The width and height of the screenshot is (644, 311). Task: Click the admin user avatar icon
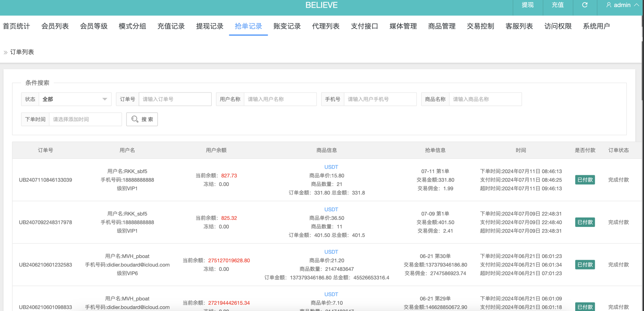[609, 5]
